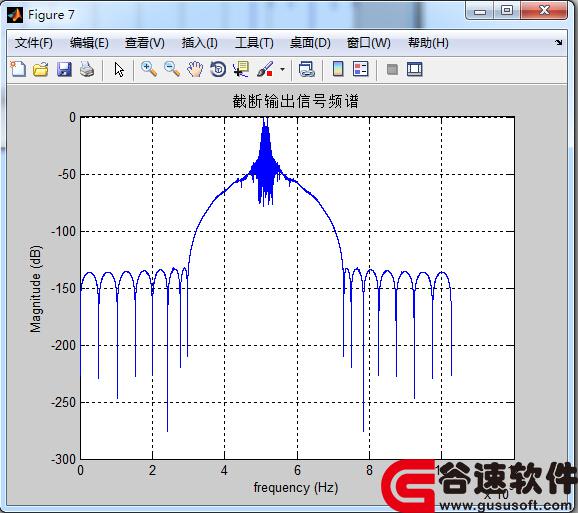Enable the Data Cursor tool
The width and height of the screenshot is (578, 513).
point(241,69)
